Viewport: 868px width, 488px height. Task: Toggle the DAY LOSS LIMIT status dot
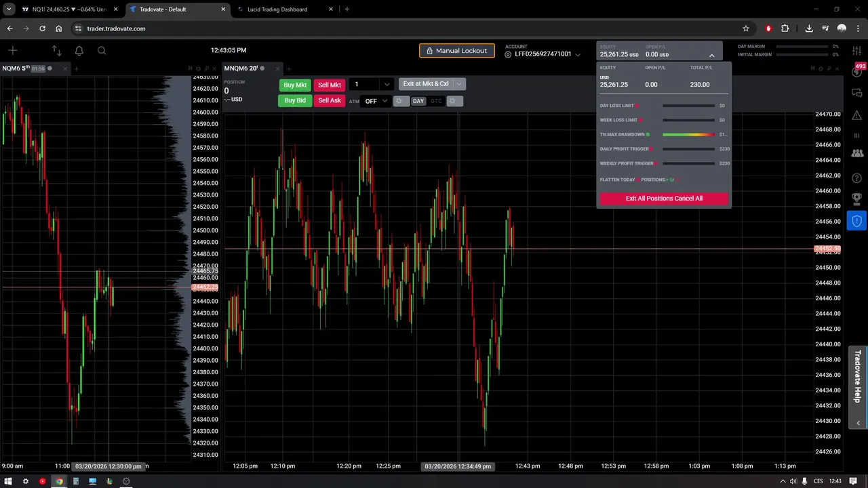[x=637, y=106]
